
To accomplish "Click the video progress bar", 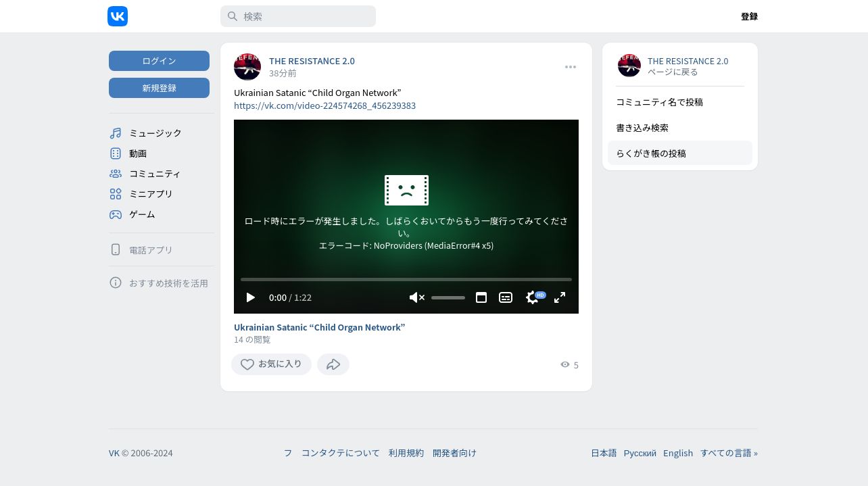I will pyautogui.click(x=406, y=279).
